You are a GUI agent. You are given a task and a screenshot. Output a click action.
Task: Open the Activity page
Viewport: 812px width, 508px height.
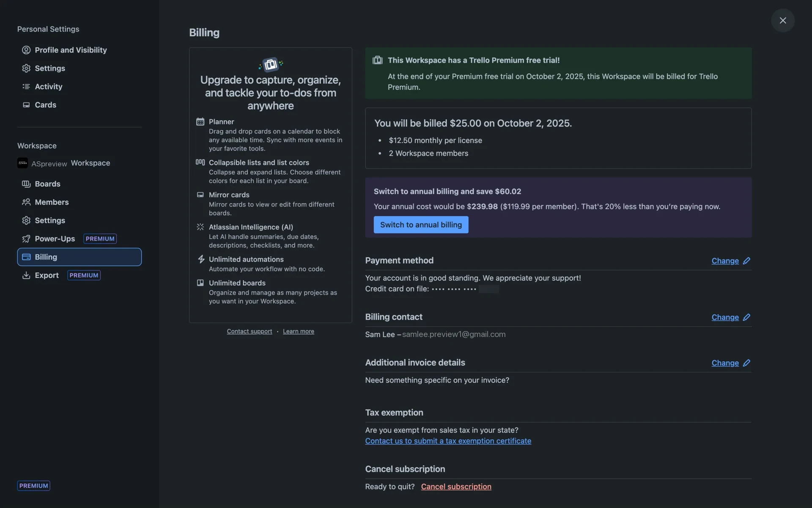(x=80, y=86)
